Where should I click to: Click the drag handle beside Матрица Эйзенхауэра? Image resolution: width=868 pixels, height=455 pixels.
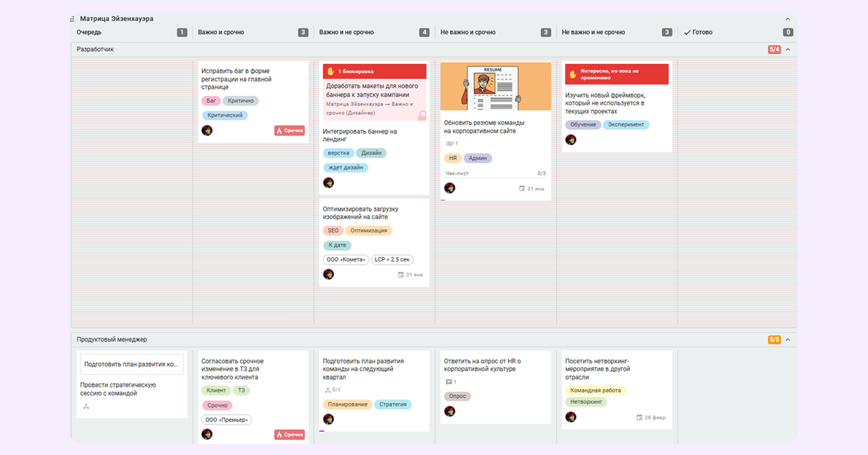(72, 19)
